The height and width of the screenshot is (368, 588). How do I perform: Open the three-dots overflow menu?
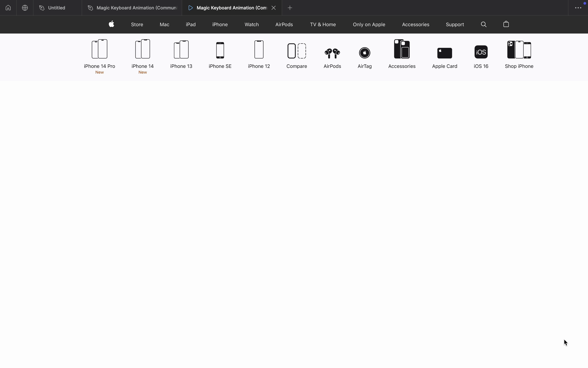(x=578, y=8)
